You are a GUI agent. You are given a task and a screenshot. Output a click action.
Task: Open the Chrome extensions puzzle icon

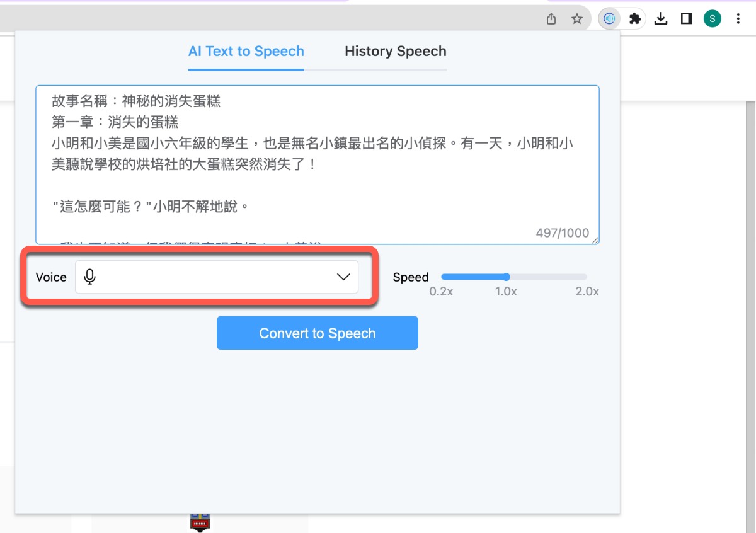[635, 19]
